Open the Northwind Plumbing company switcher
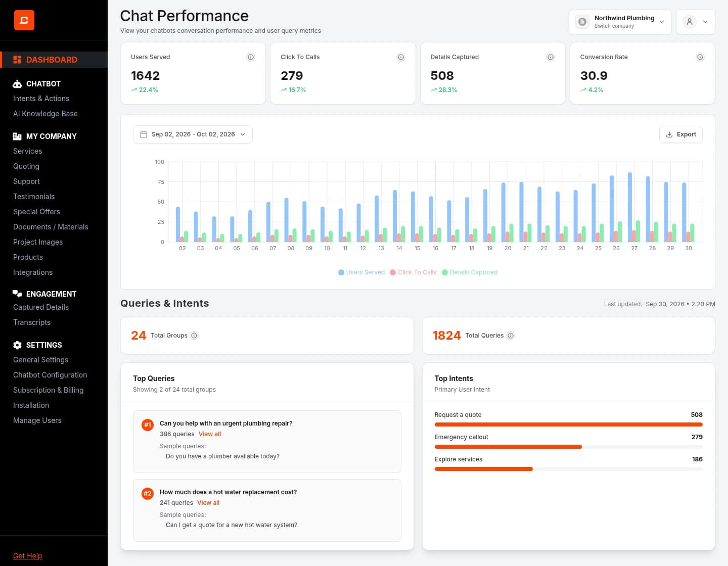This screenshot has width=728, height=566. [x=620, y=22]
